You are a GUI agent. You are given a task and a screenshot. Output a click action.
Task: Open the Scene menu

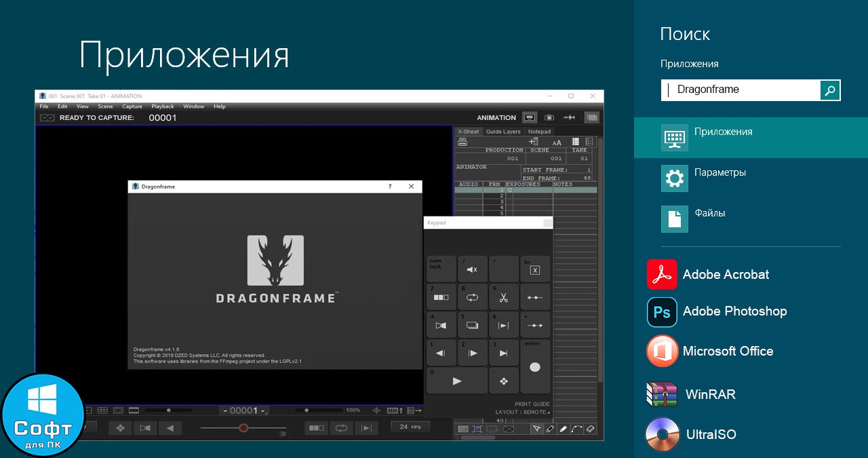point(105,107)
